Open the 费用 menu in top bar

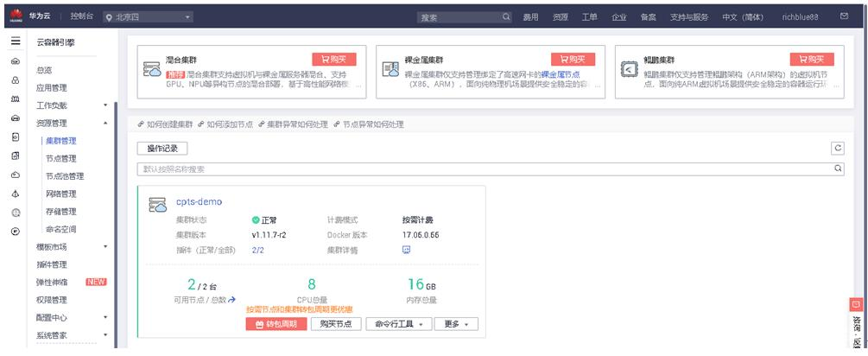530,17
